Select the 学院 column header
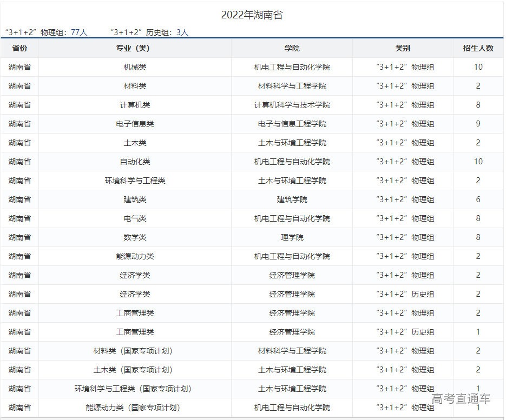 tap(292, 48)
